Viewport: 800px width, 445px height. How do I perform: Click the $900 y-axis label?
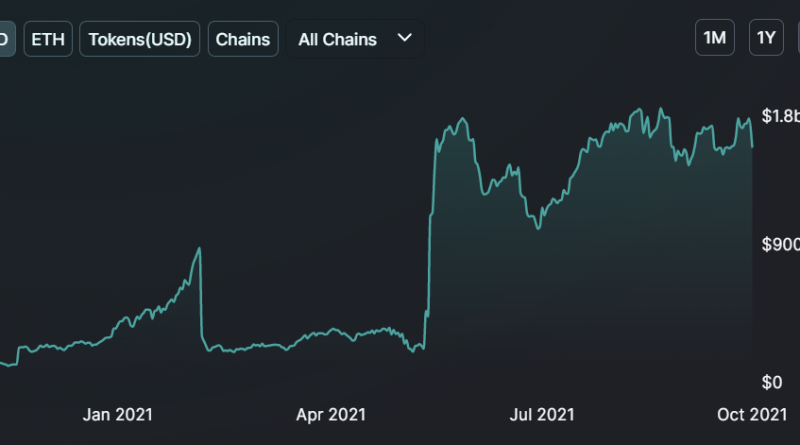780,245
